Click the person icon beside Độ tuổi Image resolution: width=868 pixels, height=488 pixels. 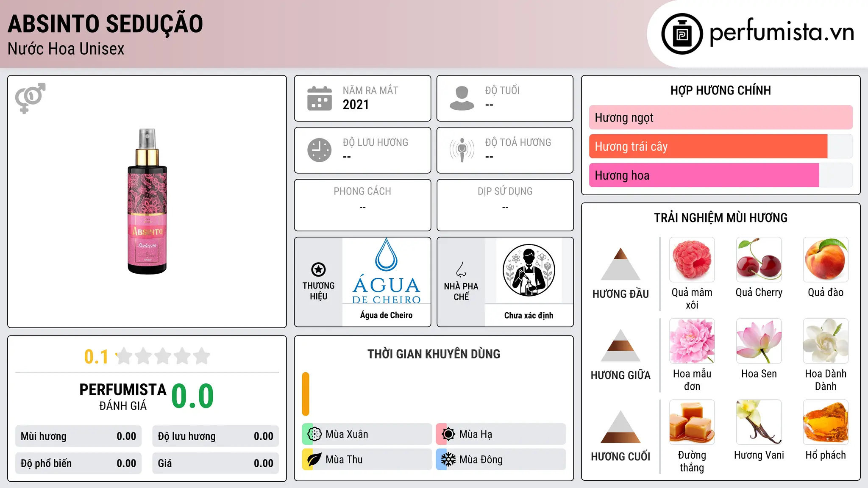pos(462,98)
